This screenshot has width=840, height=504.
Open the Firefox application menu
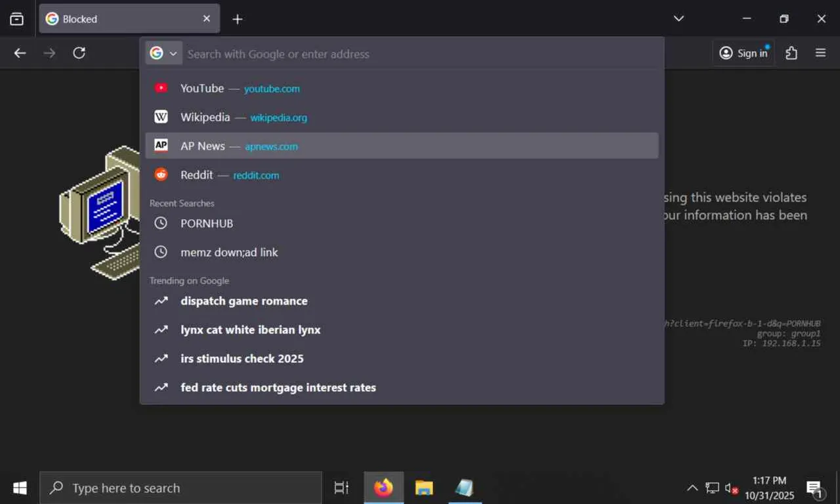[820, 53]
